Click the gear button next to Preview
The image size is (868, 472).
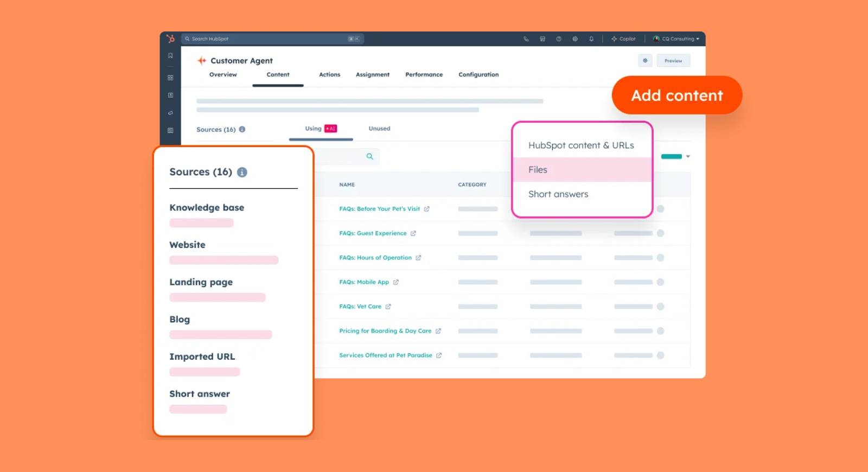[x=645, y=61]
